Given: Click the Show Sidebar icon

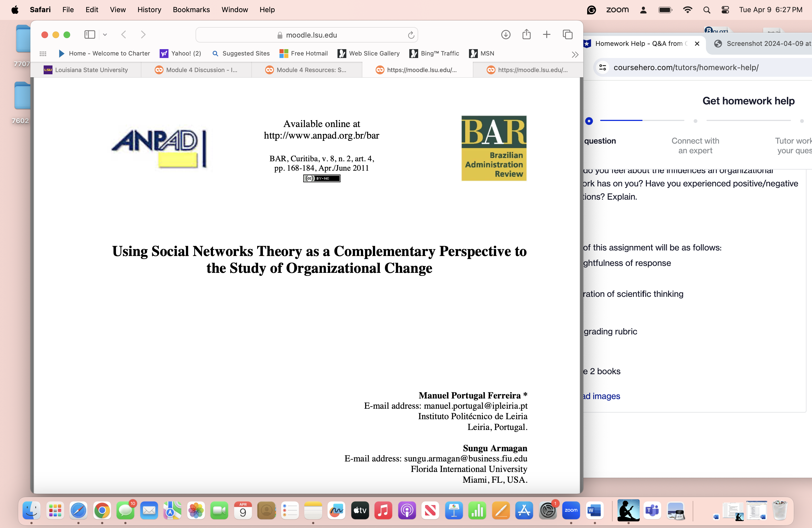Looking at the screenshot, I should [x=89, y=35].
